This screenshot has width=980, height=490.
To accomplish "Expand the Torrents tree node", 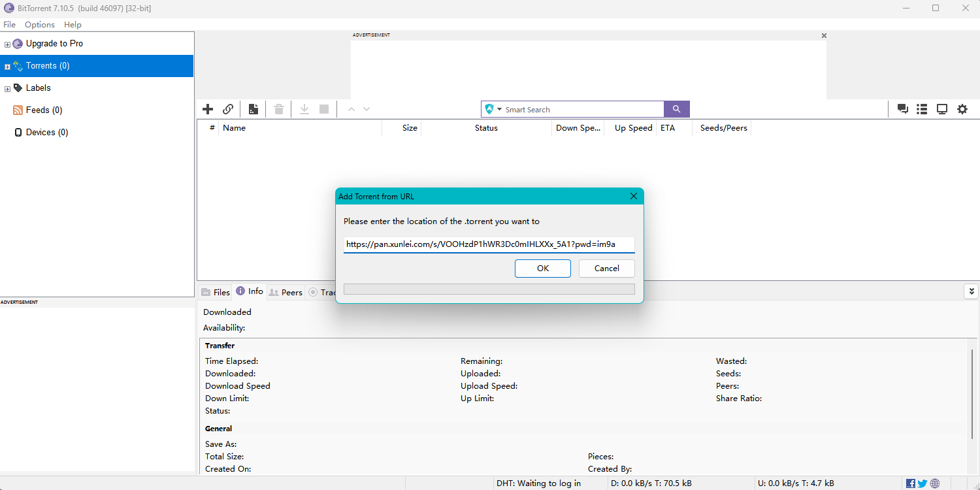I will click(7, 67).
